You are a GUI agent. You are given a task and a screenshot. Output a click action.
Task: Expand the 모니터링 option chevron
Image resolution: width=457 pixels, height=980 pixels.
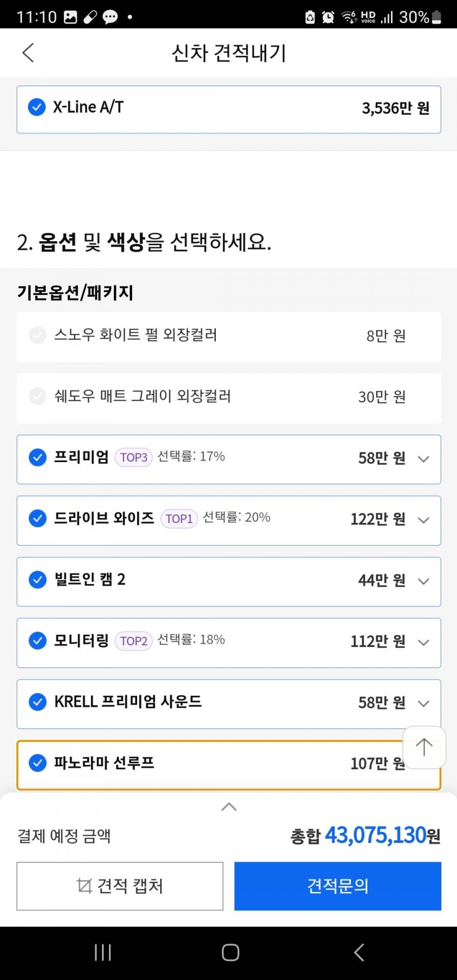(423, 642)
